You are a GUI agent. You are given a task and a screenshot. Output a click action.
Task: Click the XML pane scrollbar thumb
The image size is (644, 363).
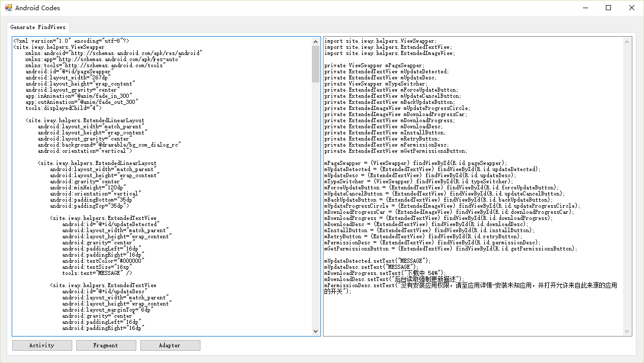316,64
